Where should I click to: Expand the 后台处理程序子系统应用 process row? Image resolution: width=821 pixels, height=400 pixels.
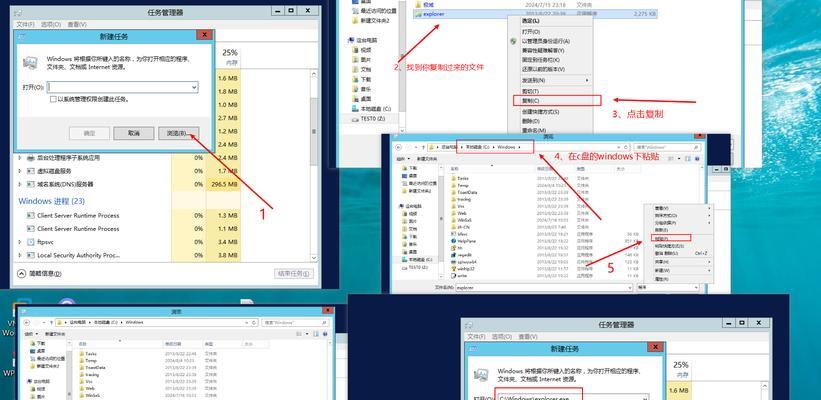click(20, 158)
